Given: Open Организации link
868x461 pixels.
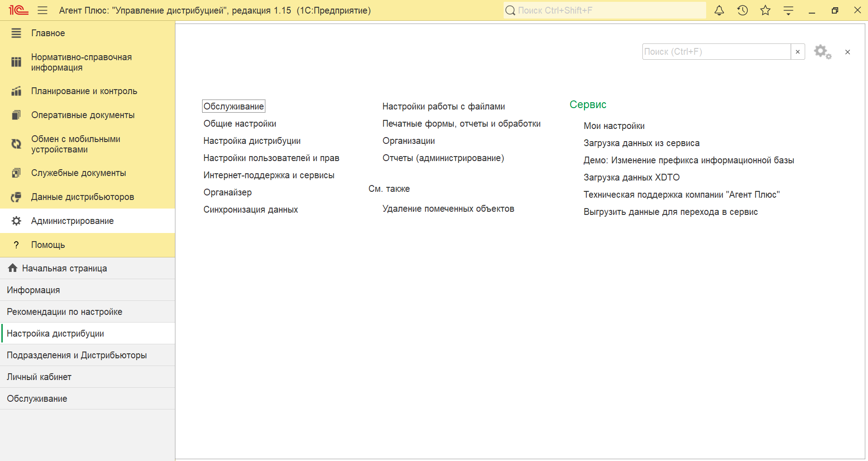Looking at the screenshot, I should [409, 141].
